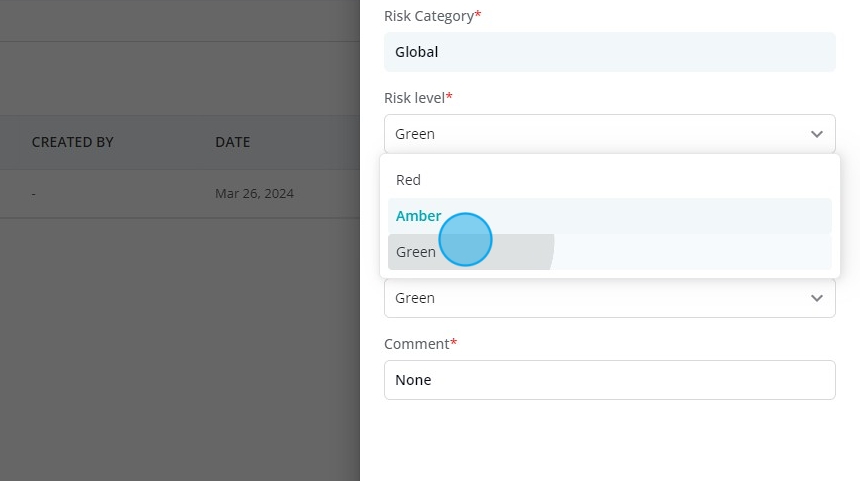Click the Comment field containing None
The image size is (860, 481).
pyautogui.click(x=609, y=380)
